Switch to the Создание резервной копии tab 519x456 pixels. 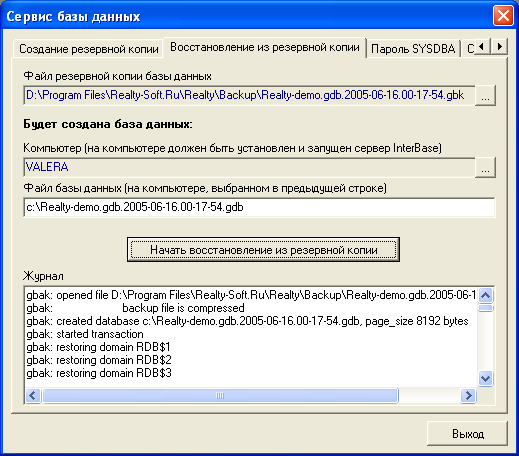point(88,49)
